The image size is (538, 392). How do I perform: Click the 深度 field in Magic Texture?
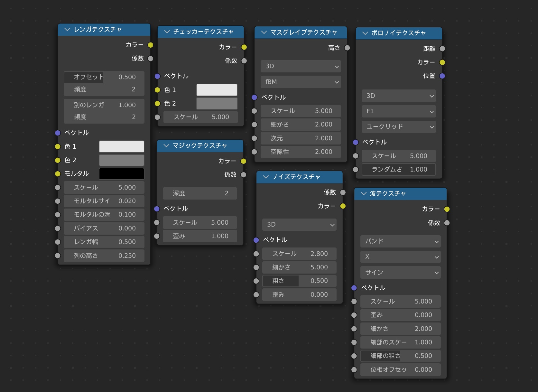point(200,193)
